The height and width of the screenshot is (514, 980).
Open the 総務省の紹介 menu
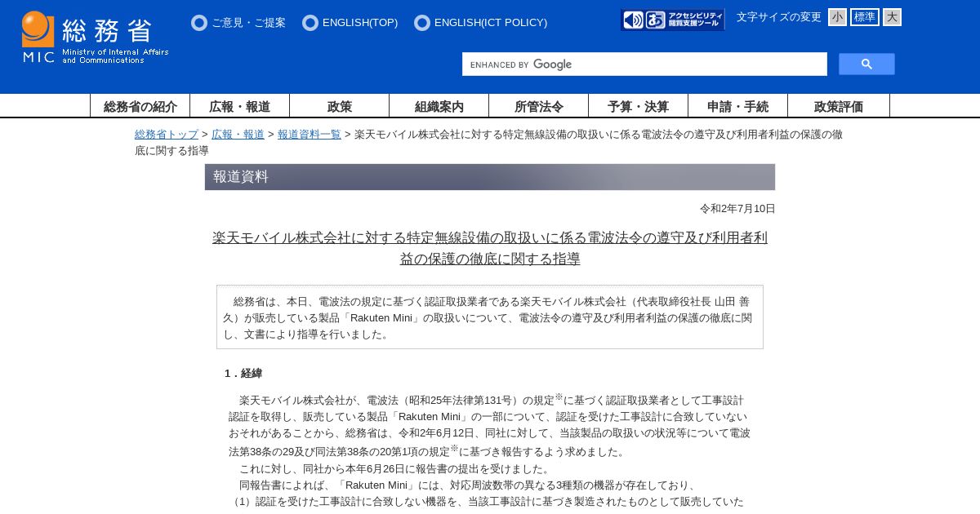click(140, 106)
